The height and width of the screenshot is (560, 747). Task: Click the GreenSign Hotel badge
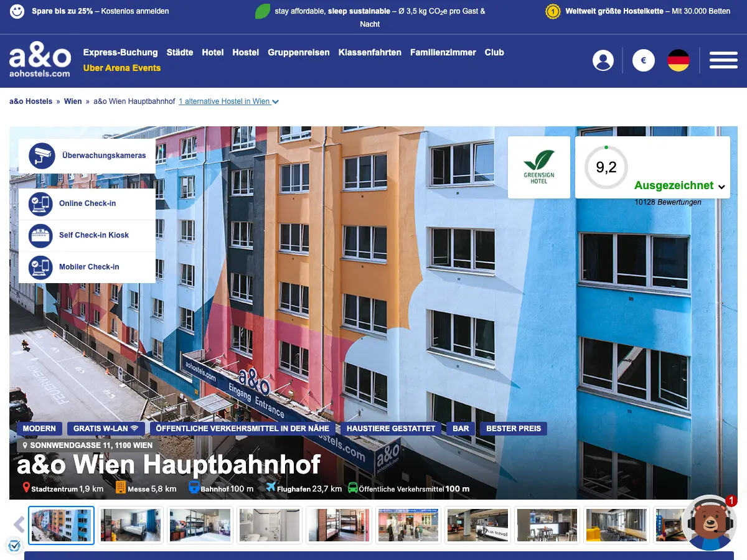tap(539, 167)
